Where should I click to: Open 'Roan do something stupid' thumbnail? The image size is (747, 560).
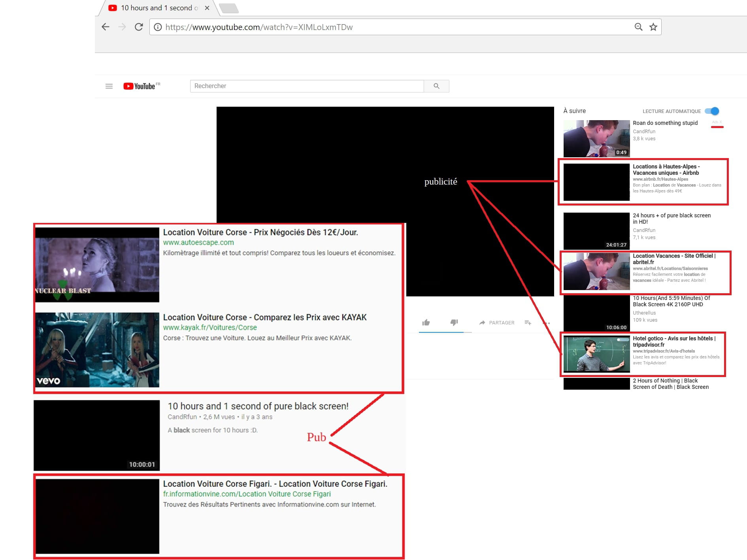(x=596, y=139)
